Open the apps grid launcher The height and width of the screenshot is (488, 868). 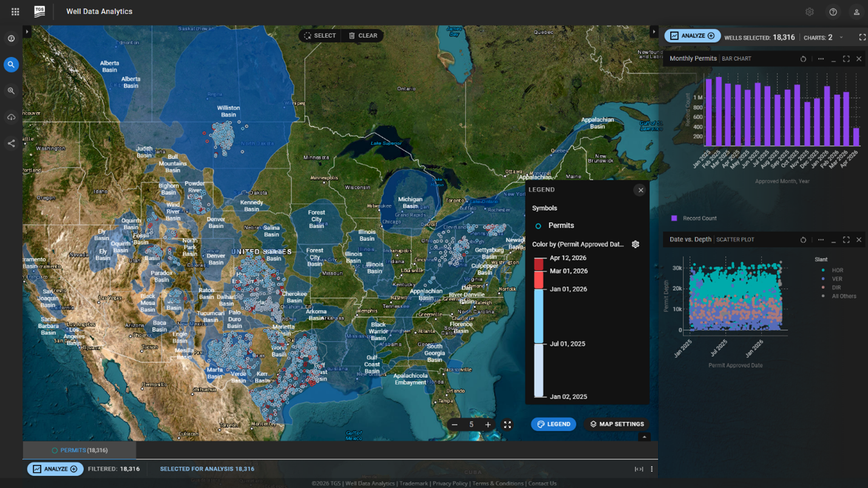(x=15, y=12)
